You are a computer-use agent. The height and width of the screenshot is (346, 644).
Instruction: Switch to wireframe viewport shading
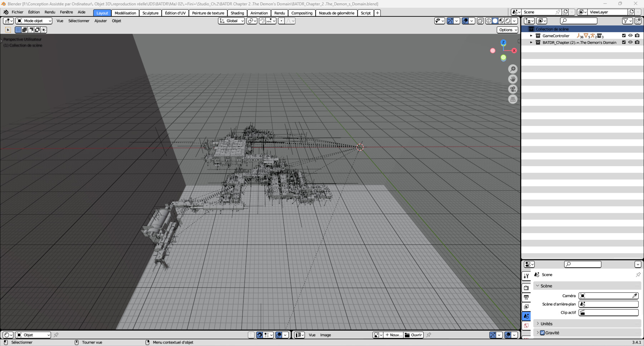pos(488,21)
